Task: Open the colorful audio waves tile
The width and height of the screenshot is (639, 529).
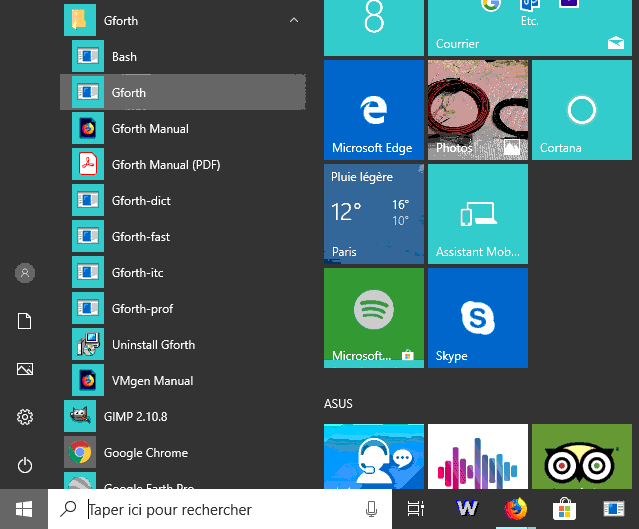Action: tap(478, 456)
